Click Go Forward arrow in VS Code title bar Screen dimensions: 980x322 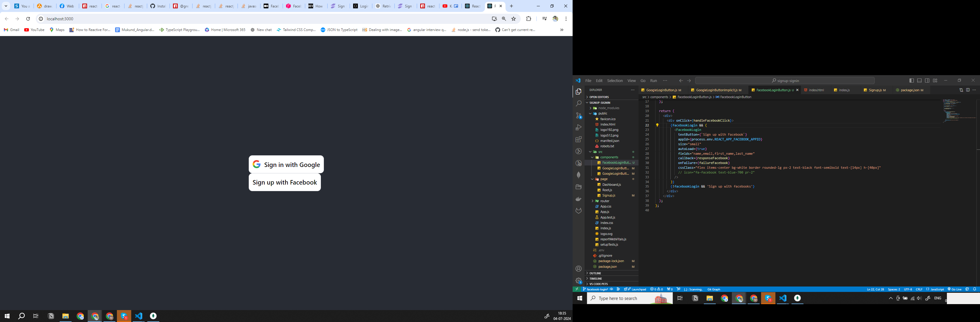click(x=689, y=80)
